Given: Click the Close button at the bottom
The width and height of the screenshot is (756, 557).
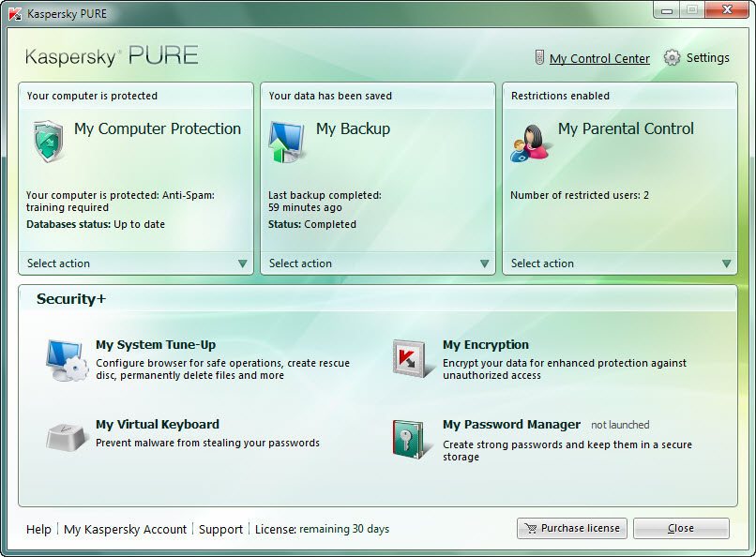Looking at the screenshot, I should [x=681, y=529].
